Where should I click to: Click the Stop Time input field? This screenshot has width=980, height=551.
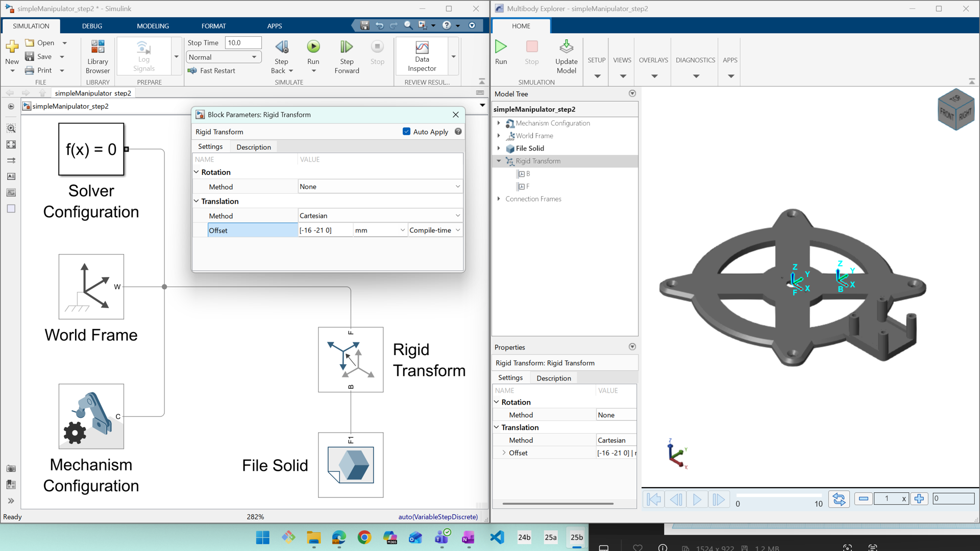243,43
